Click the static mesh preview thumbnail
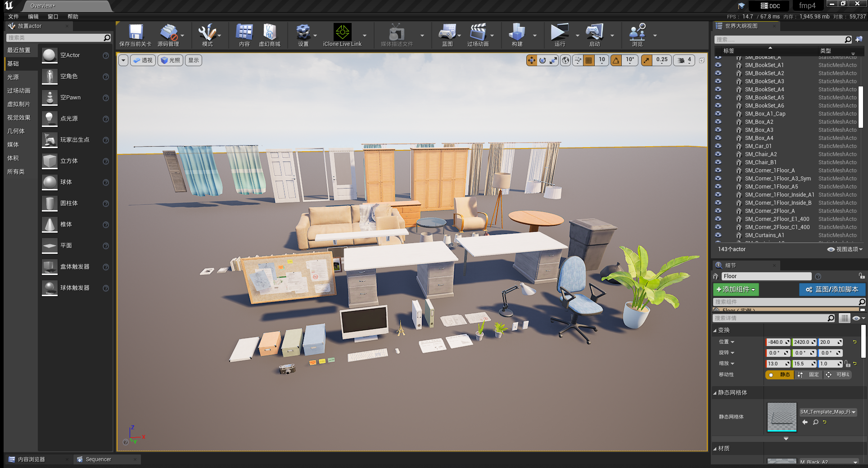Image resolution: width=868 pixels, height=468 pixels. (x=782, y=417)
